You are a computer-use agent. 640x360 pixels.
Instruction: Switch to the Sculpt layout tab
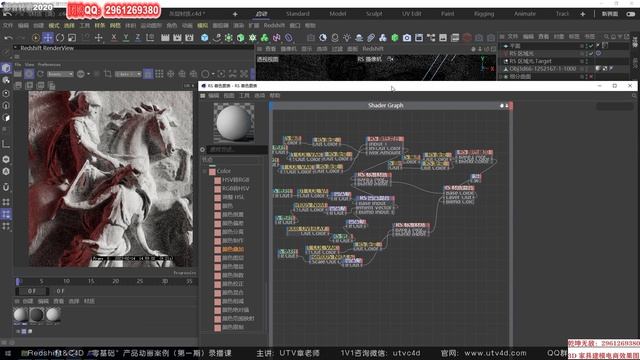pyautogui.click(x=374, y=14)
